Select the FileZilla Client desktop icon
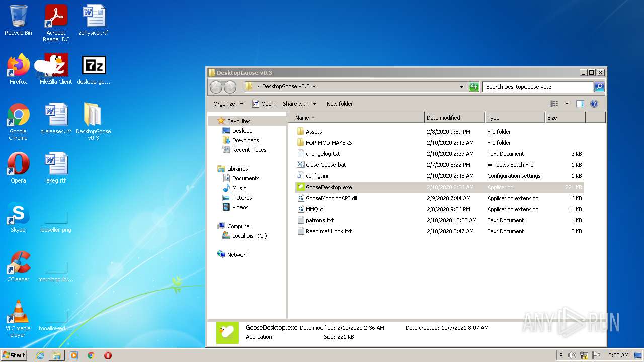 (56, 69)
